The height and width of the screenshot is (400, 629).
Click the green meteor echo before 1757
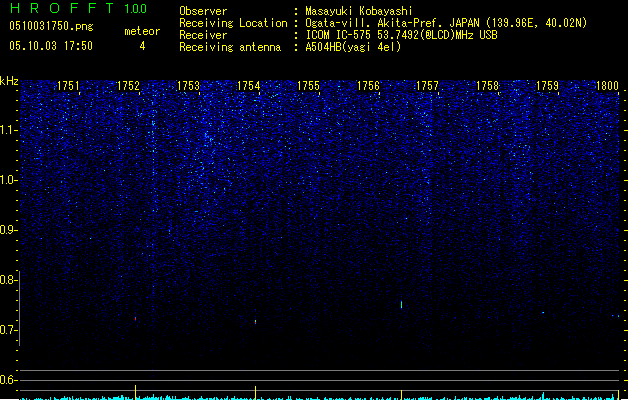pos(402,304)
